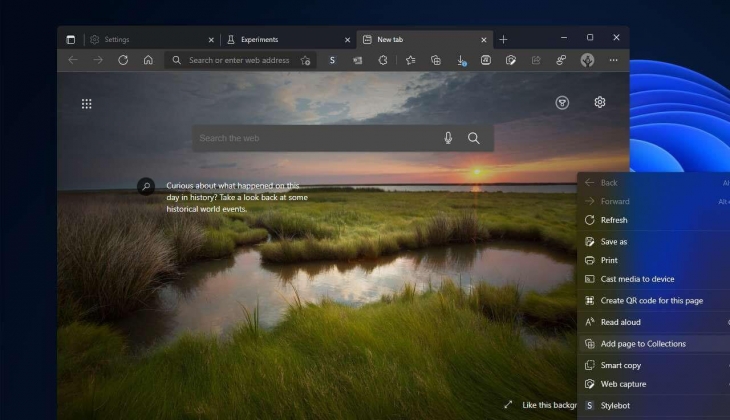Show the Downloads panel

tap(461, 61)
